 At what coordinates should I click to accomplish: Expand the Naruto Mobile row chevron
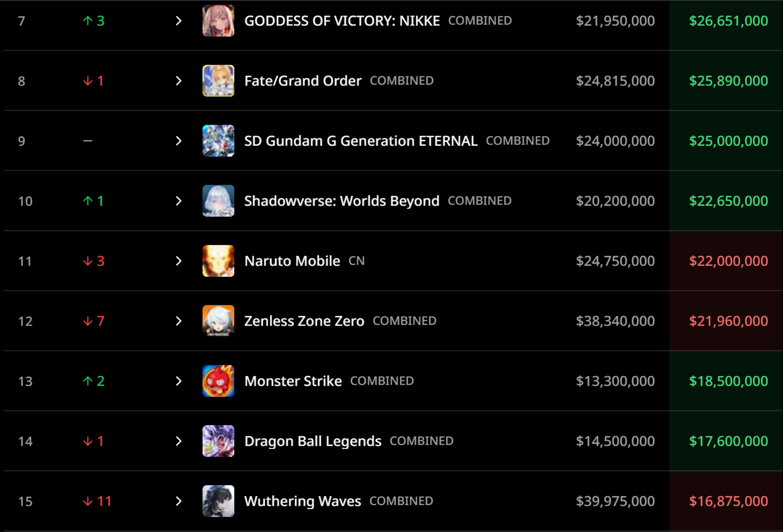[x=179, y=261]
